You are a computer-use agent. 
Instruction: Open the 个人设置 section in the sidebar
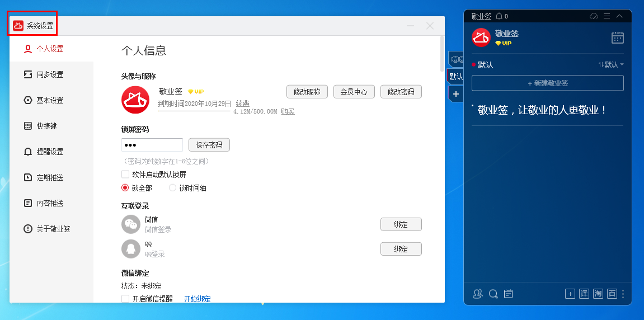click(51, 49)
